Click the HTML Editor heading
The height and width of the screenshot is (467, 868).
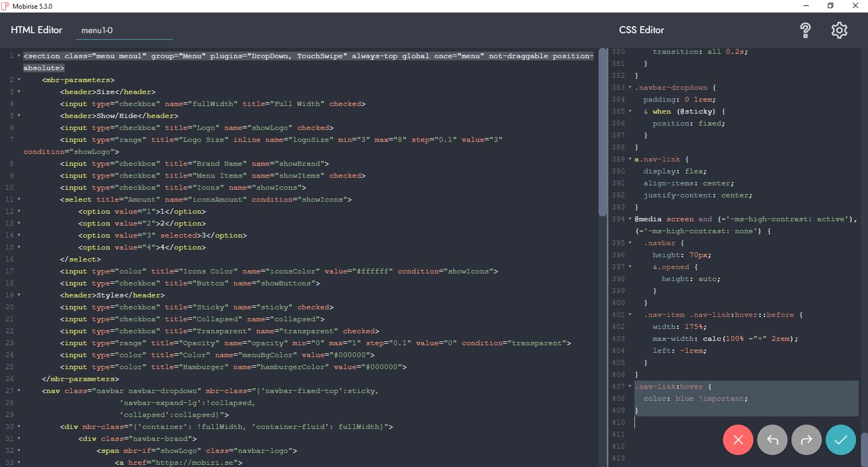click(36, 30)
